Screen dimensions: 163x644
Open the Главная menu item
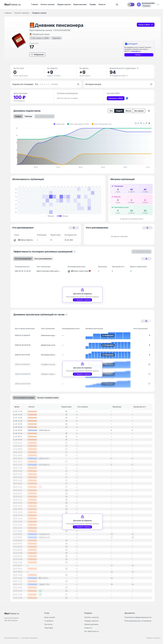click(x=35, y=5)
